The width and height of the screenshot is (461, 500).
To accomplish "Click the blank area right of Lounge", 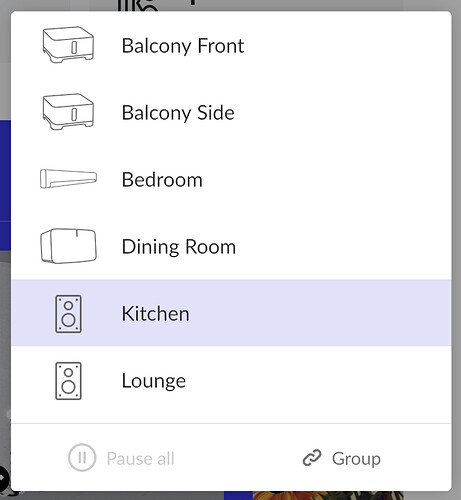I will (317, 381).
